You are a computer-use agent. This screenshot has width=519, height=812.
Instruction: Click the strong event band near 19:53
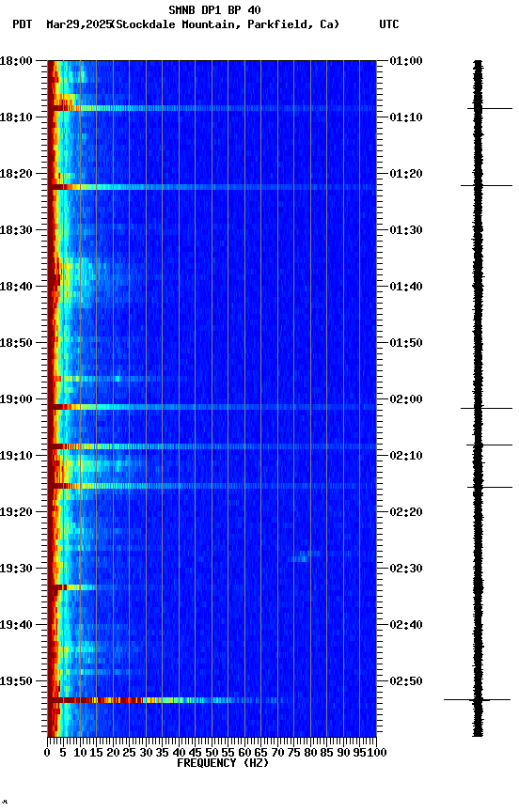pyautogui.click(x=165, y=700)
